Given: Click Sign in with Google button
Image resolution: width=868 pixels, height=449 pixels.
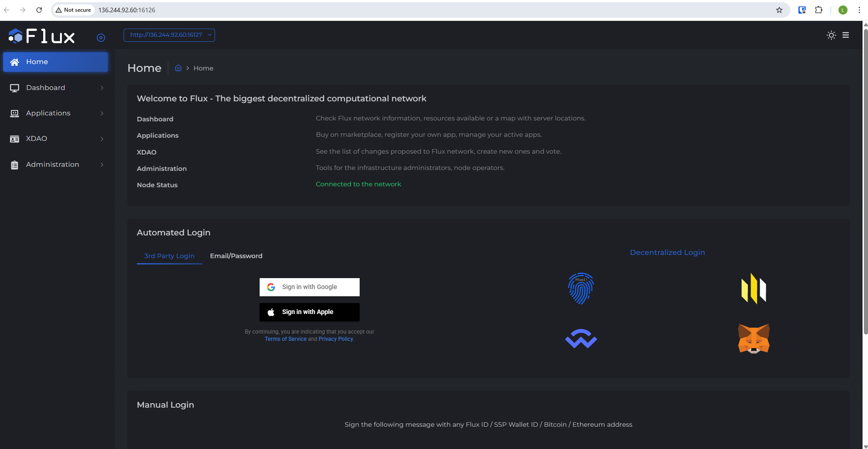Looking at the screenshot, I should click(x=309, y=287).
